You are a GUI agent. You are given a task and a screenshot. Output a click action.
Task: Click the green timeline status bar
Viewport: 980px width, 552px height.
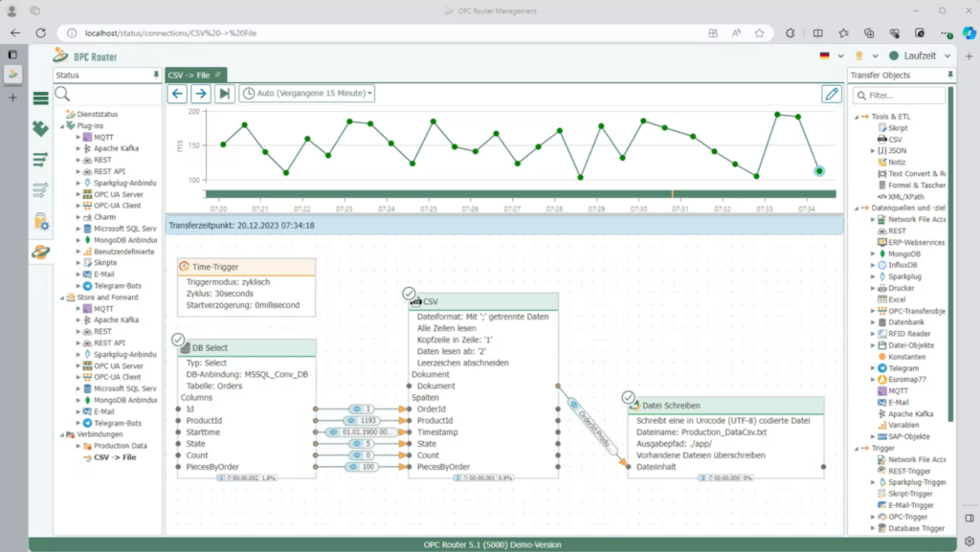(521, 194)
